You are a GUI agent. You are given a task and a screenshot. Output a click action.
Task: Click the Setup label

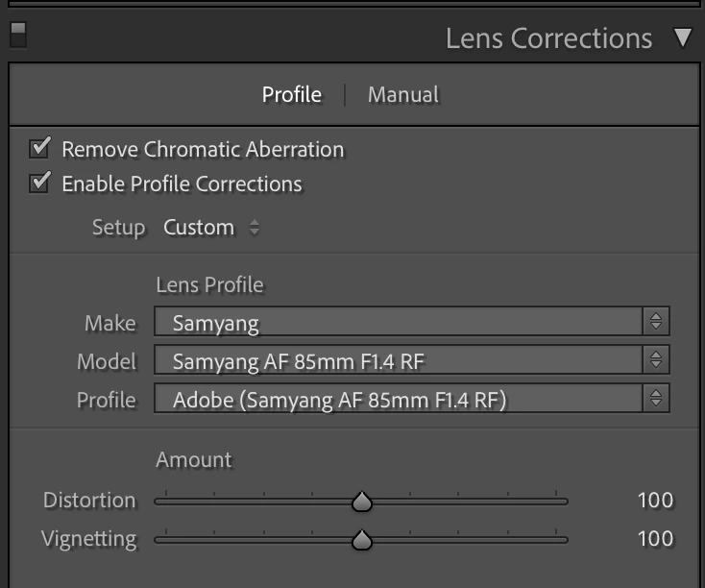click(119, 227)
